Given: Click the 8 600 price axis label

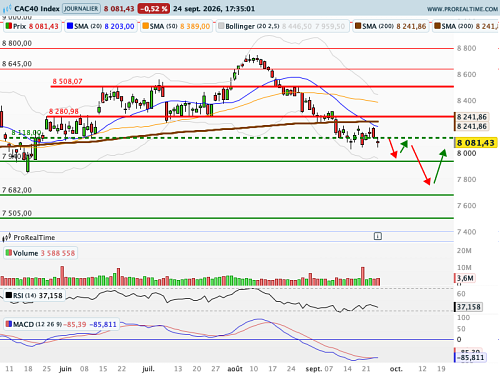Looking at the screenshot, I should pos(466,74).
